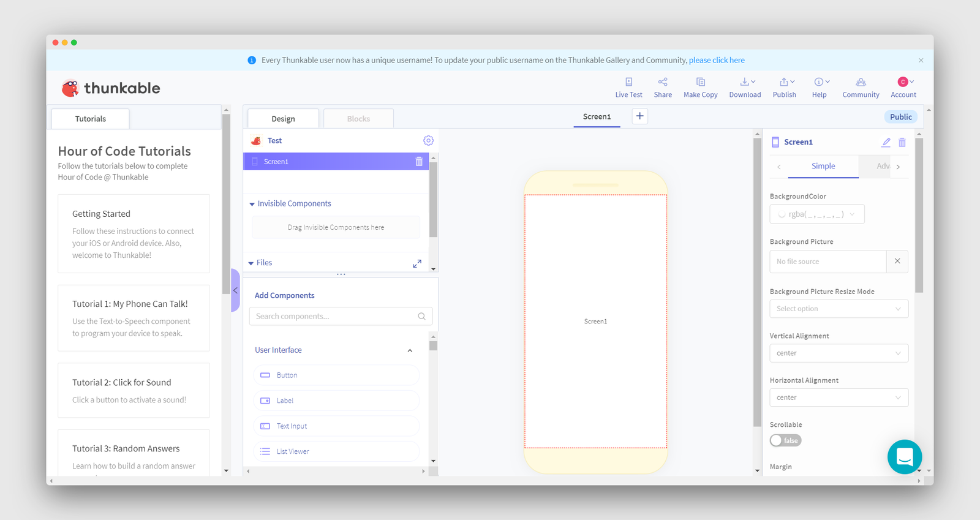
Task: Dismiss the username announcement banner
Action: point(921,60)
